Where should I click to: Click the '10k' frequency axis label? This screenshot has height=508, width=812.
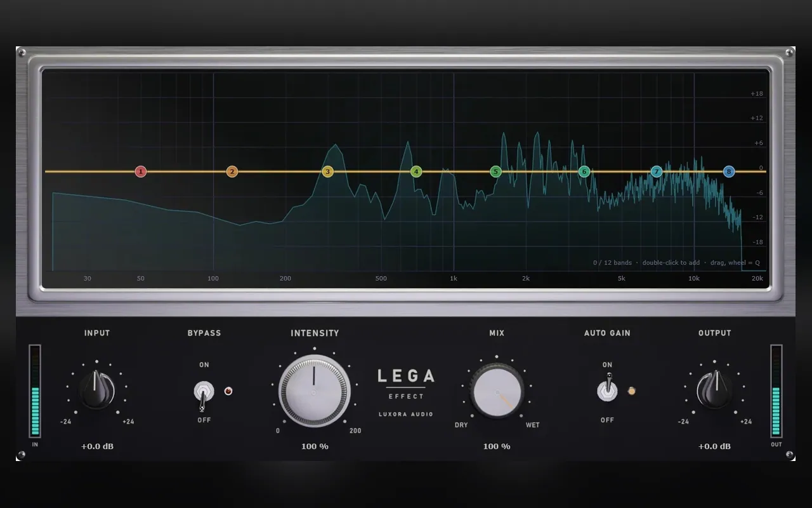[694, 279]
